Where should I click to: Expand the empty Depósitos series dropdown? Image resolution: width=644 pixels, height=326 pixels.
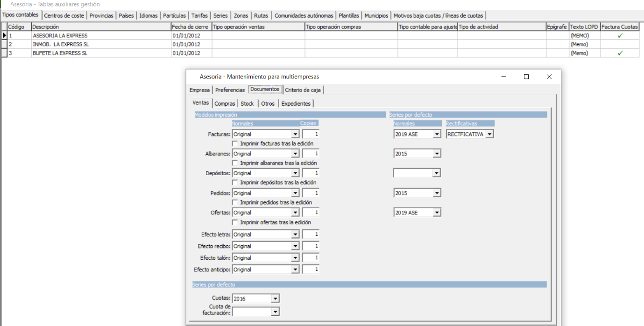point(437,173)
